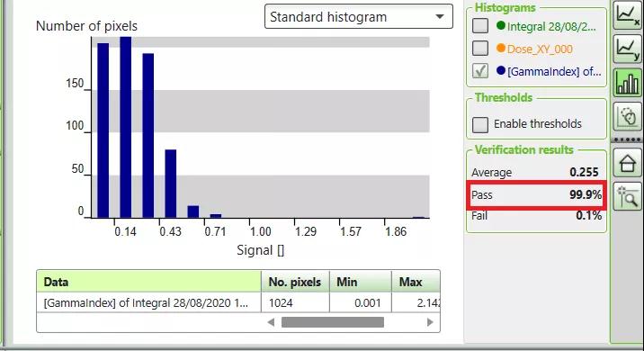Click the histogram bar chart icon
Screen dimensions: 644x351
click(x=628, y=83)
